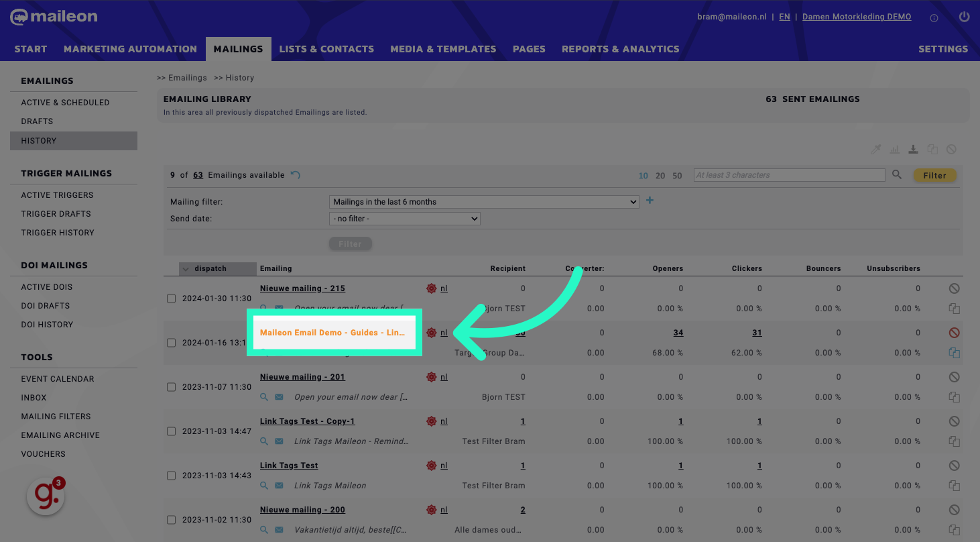Open EVENT CALENDAR in Tools

pos(58,379)
